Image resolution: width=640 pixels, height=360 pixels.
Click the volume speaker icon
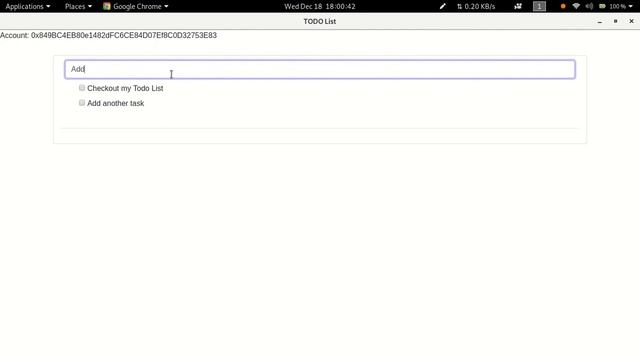click(x=589, y=6)
